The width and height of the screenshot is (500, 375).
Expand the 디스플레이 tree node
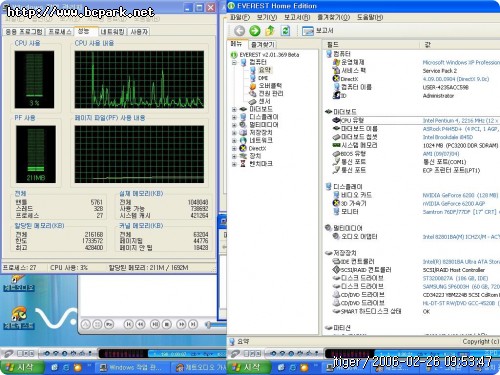[x=234, y=117]
